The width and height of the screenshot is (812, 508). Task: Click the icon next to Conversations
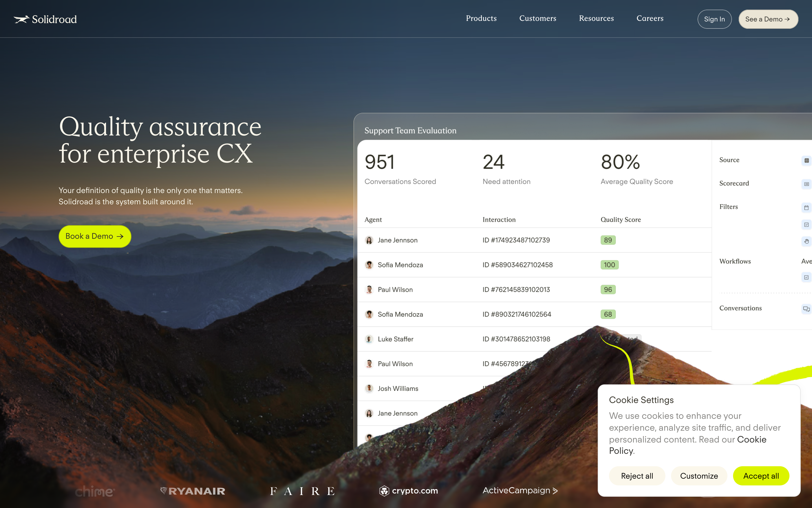point(806,309)
